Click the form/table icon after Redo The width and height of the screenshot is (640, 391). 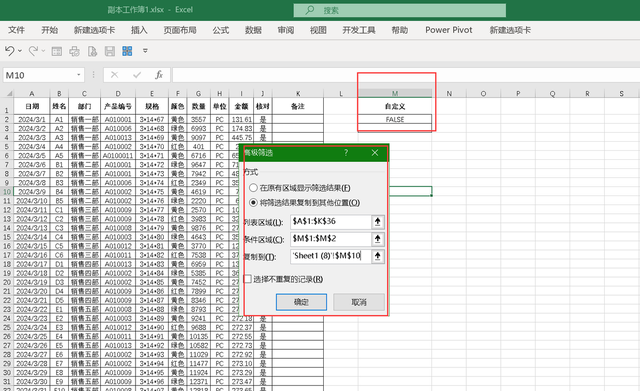click(x=57, y=51)
